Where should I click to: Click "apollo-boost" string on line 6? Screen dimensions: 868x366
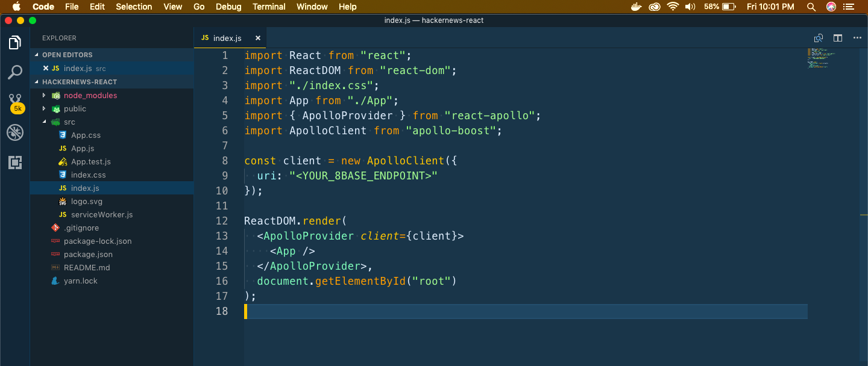point(451,131)
